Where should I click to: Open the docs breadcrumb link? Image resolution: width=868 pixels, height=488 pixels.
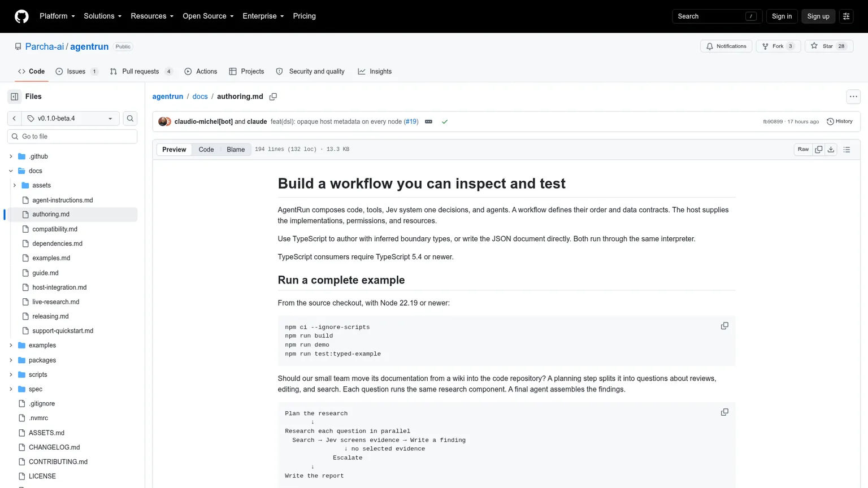[200, 97]
